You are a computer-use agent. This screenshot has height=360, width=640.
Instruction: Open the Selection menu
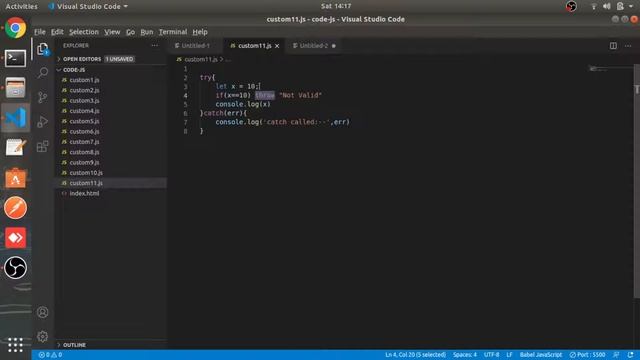pos(84,32)
